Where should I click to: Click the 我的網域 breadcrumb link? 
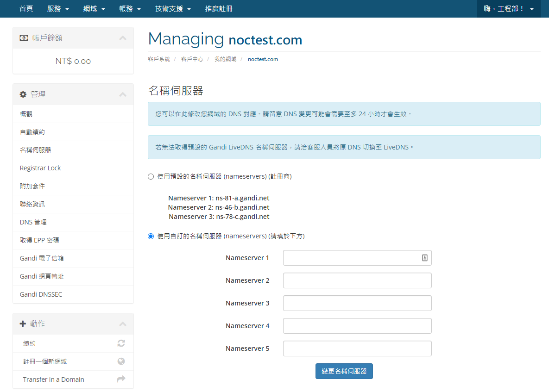pos(226,59)
